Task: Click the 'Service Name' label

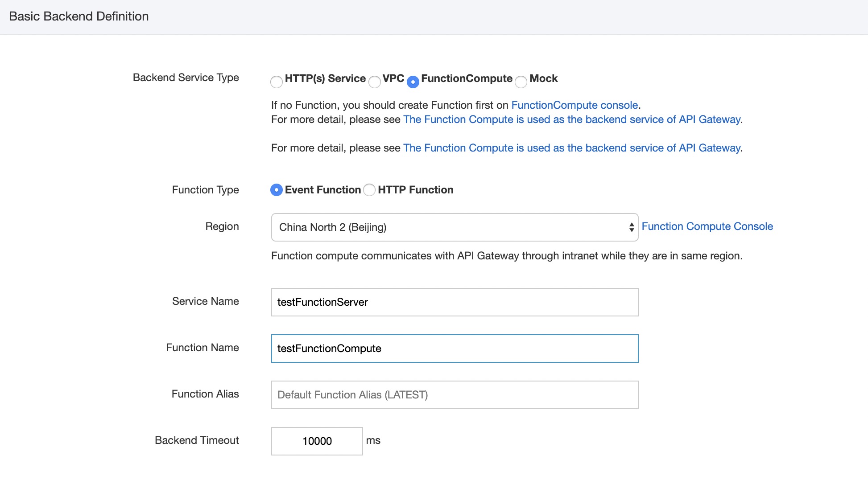Action: tap(206, 301)
